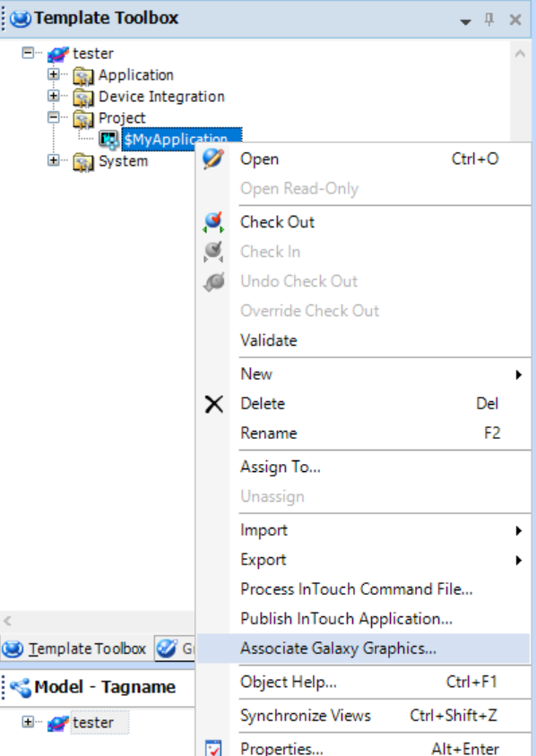This screenshot has height=756, width=536.
Task: Click the Delete X icon
Action: pyautogui.click(x=213, y=404)
